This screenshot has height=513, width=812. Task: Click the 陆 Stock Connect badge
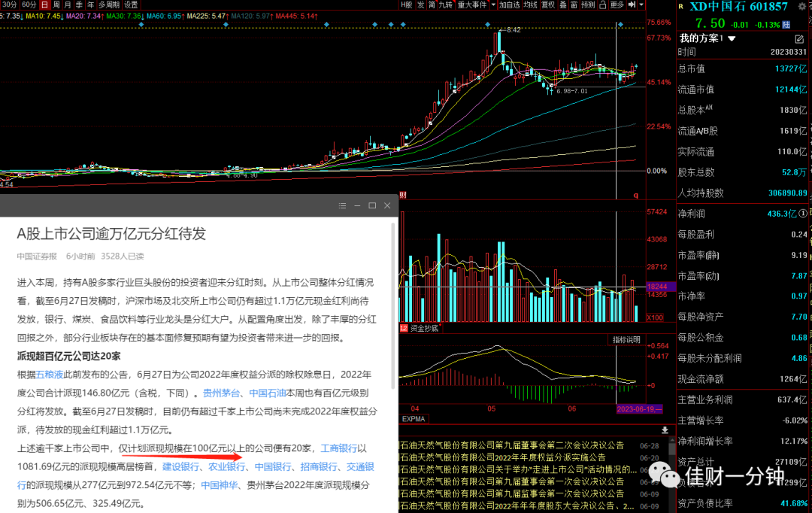point(786,24)
